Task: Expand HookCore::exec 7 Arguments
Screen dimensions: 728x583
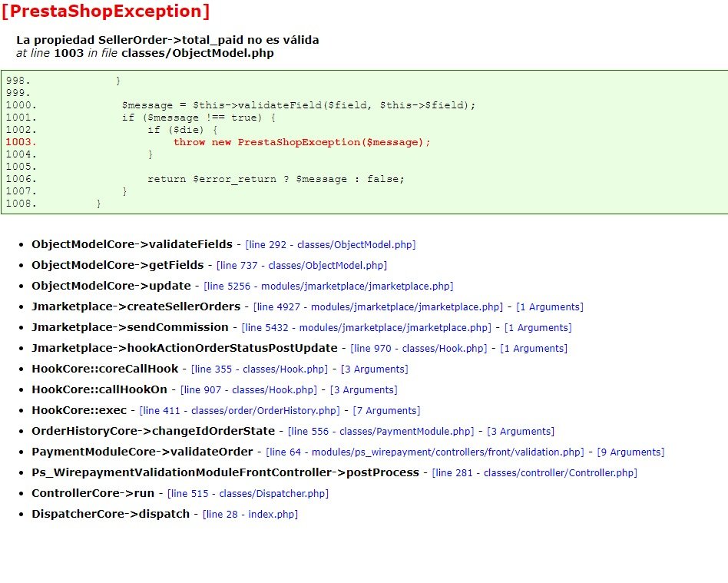Action: tap(386, 411)
